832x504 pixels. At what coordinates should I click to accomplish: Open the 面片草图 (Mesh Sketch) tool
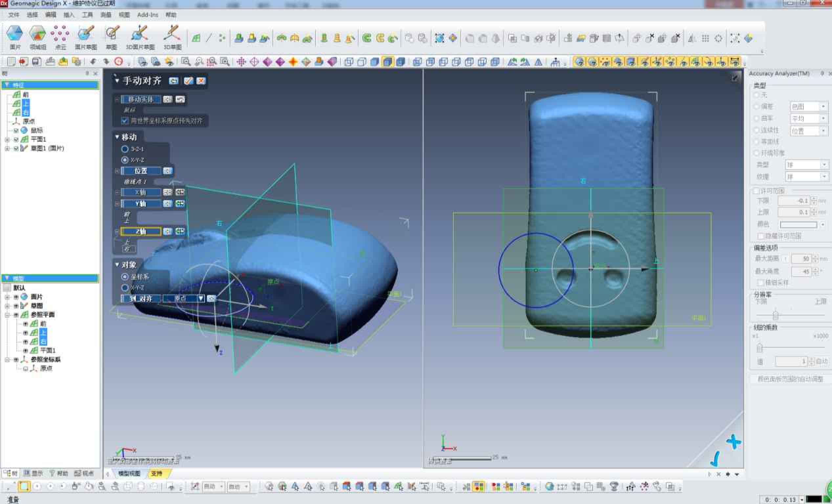86,37
